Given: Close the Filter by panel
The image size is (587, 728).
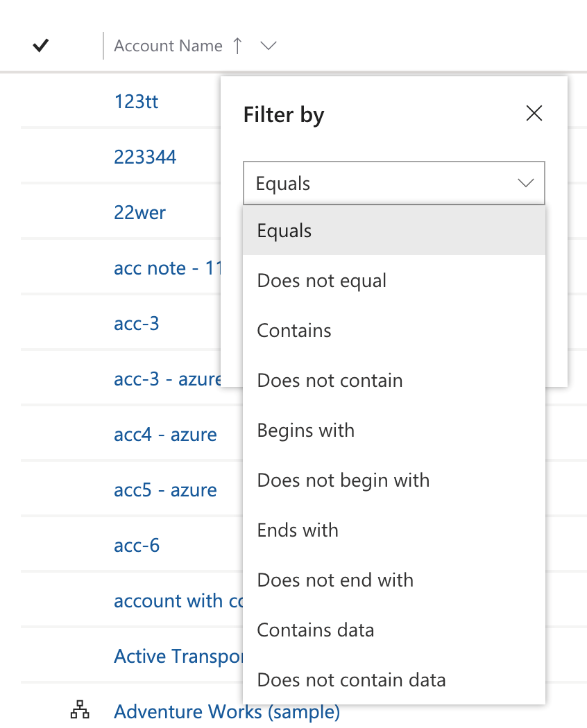Looking at the screenshot, I should click(534, 113).
